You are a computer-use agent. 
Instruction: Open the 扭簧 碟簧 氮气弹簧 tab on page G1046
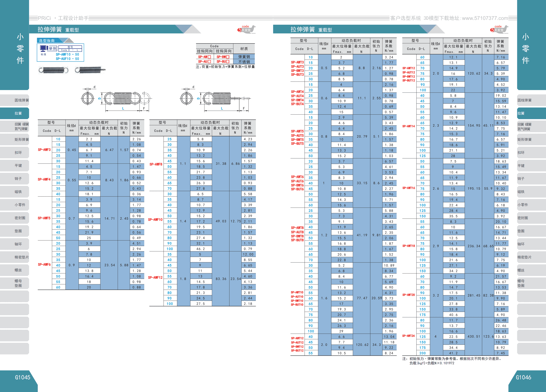531,126
